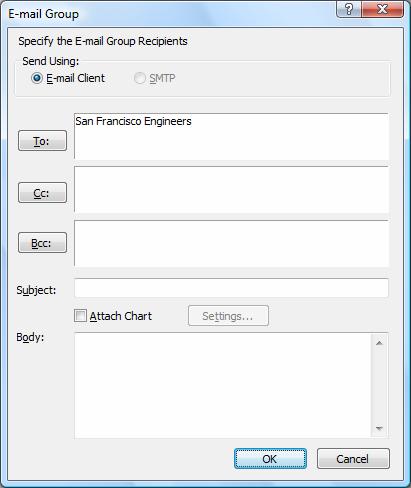Select the E-mail Client radio option
Image resolution: width=411 pixels, height=488 pixels.
[x=37, y=78]
